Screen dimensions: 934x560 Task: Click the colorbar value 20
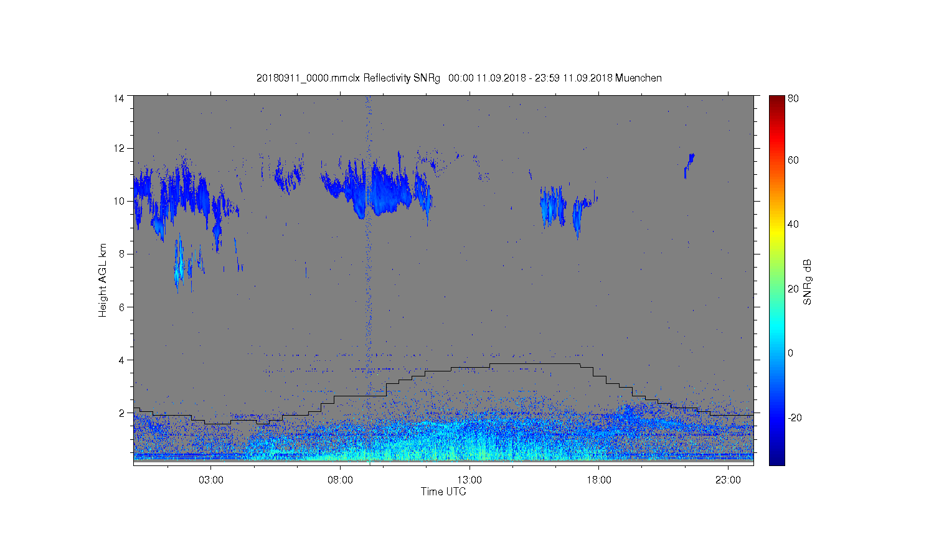pyautogui.click(x=793, y=289)
